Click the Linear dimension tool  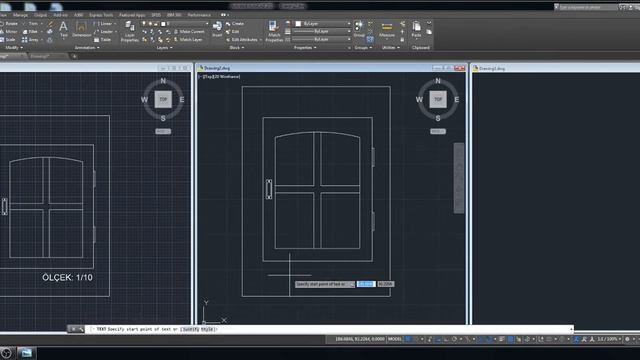[103, 24]
